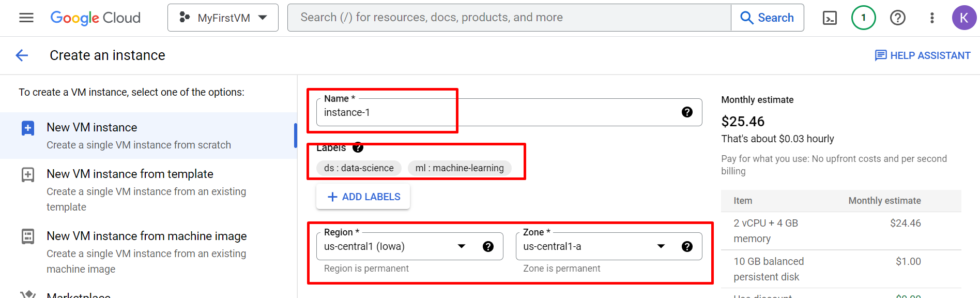Open notifications badge showing 1
Image resolution: width=980 pixels, height=298 pixels.
click(x=863, y=18)
